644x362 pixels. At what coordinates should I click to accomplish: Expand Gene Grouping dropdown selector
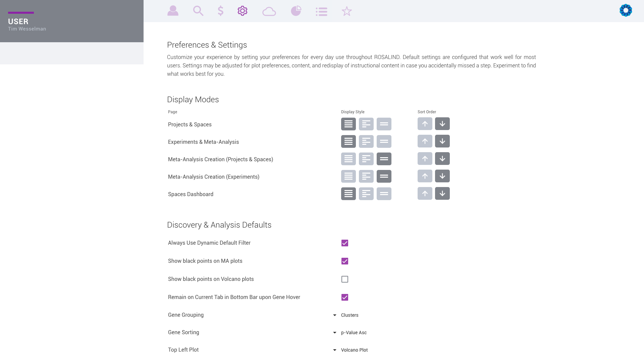[x=335, y=315]
